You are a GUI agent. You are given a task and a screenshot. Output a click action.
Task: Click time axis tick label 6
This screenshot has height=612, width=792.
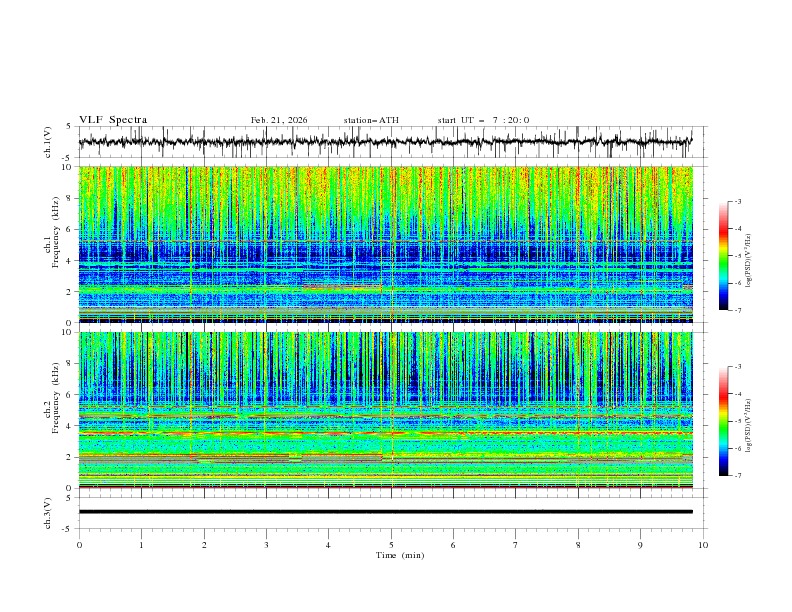(453, 545)
